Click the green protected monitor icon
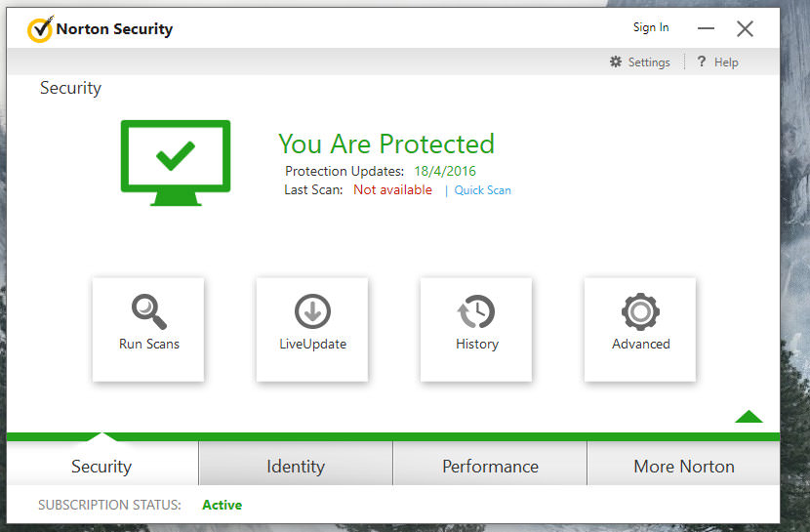The width and height of the screenshot is (810, 532). point(176,163)
